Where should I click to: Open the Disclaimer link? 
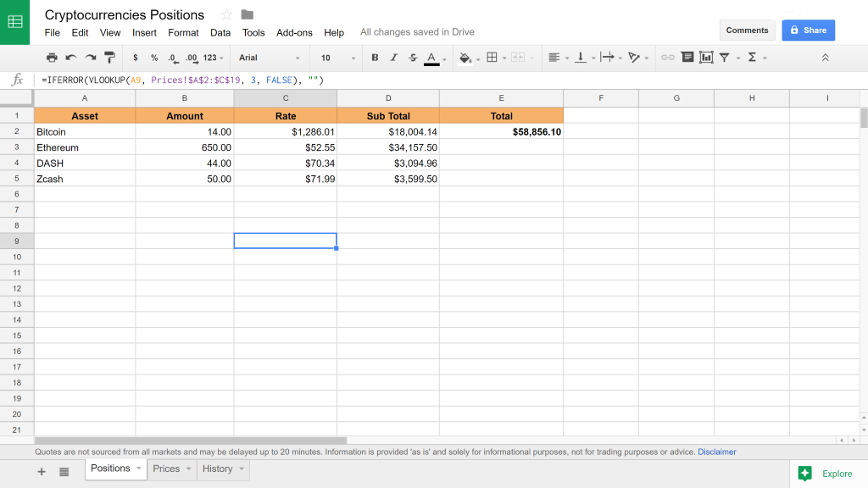point(717,452)
